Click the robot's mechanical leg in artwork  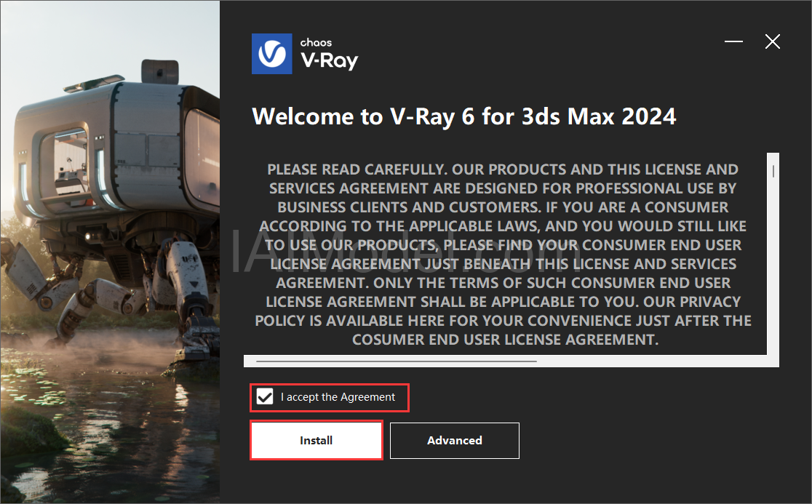191,289
